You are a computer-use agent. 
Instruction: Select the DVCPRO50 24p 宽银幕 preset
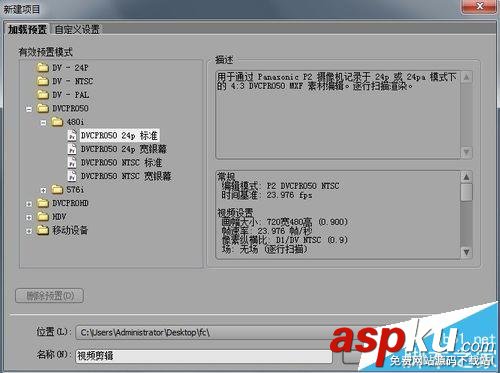pyautogui.click(x=124, y=149)
